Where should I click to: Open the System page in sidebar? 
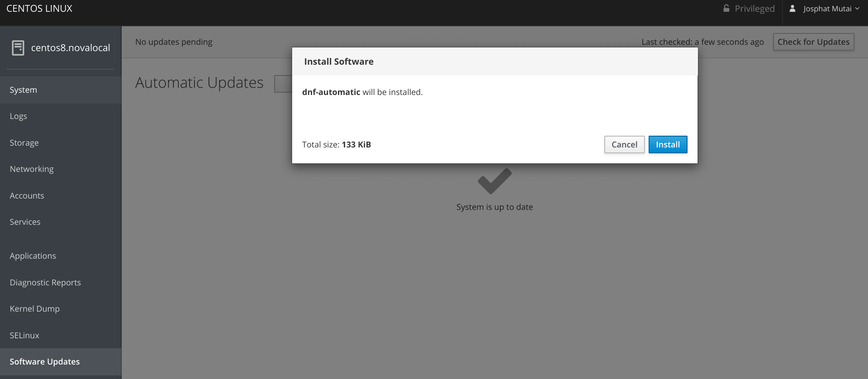tap(61, 90)
